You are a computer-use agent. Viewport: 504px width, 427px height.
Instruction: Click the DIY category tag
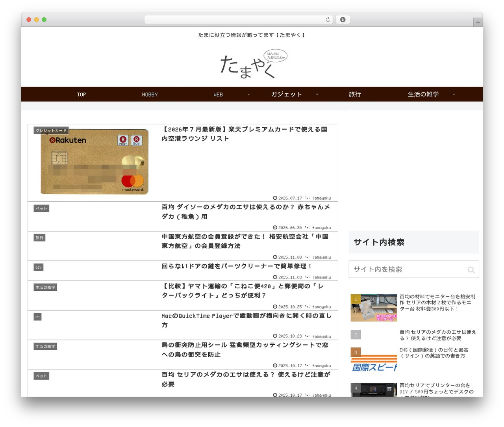tap(39, 267)
